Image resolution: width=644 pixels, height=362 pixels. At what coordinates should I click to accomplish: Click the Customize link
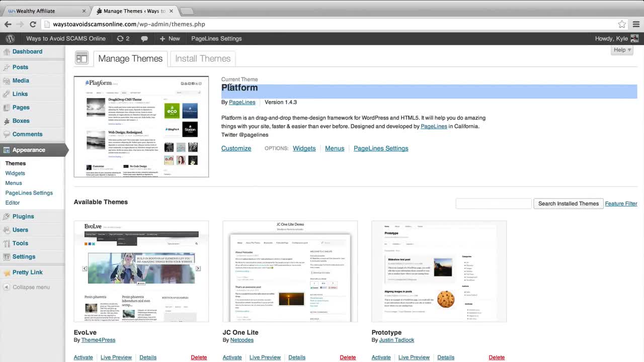[236, 148]
